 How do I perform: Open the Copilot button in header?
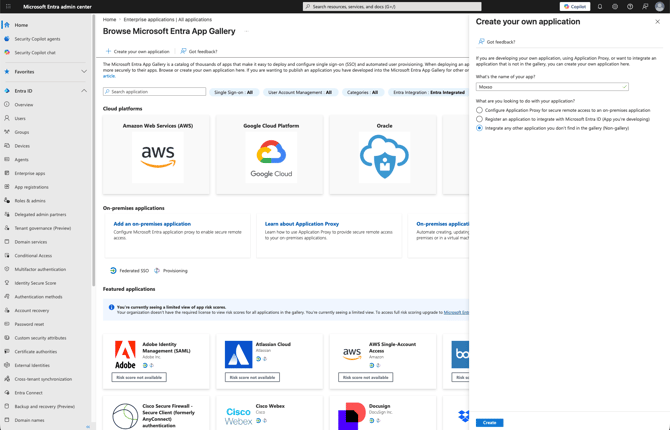[575, 6]
